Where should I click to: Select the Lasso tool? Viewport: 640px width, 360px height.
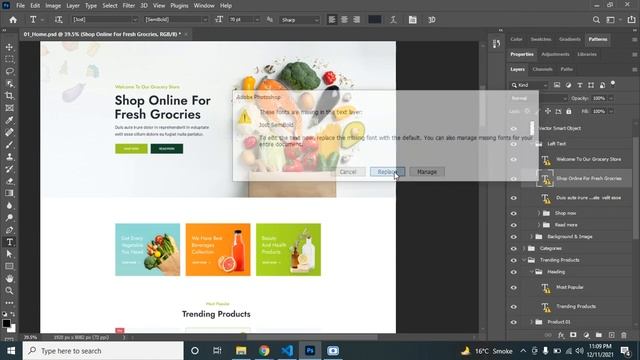tap(9, 71)
